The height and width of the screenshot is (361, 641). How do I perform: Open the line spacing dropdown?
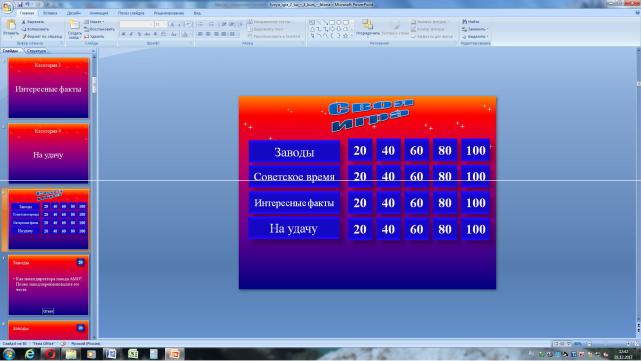pyautogui.click(x=240, y=25)
